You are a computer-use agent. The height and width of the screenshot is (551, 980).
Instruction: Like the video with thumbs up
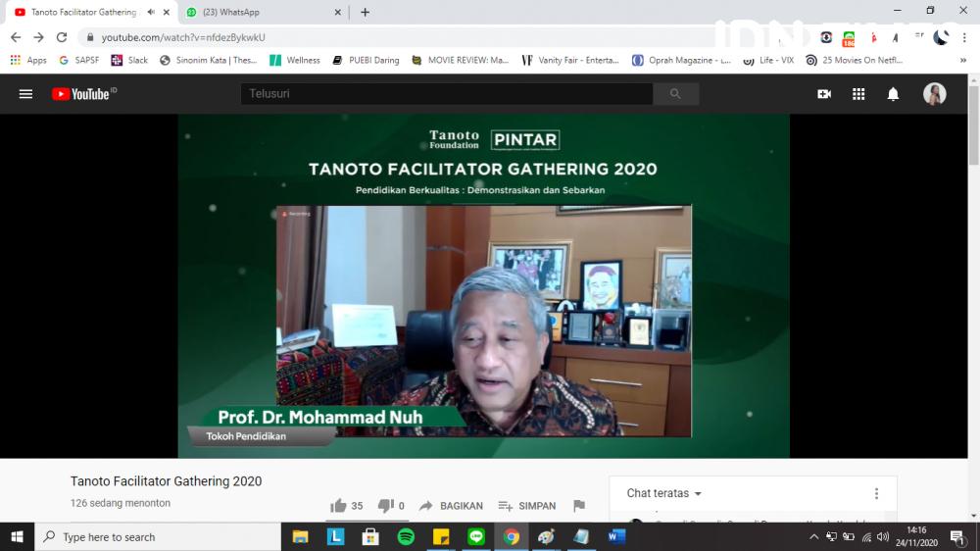[338, 505]
